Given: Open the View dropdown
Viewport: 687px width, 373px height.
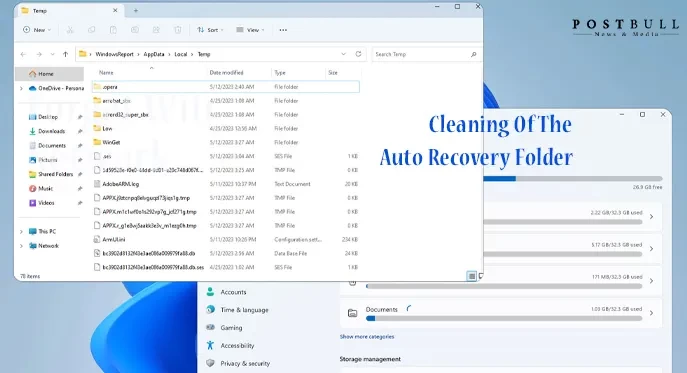Looking at the screenshot, I should point(250,30).
